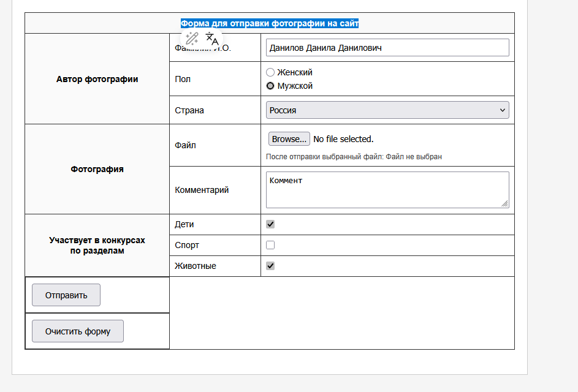Viewport: 578px width, 392px height.
Task: Select the Женский radio button
Action: pyautogui.click(x=270, y=72)
